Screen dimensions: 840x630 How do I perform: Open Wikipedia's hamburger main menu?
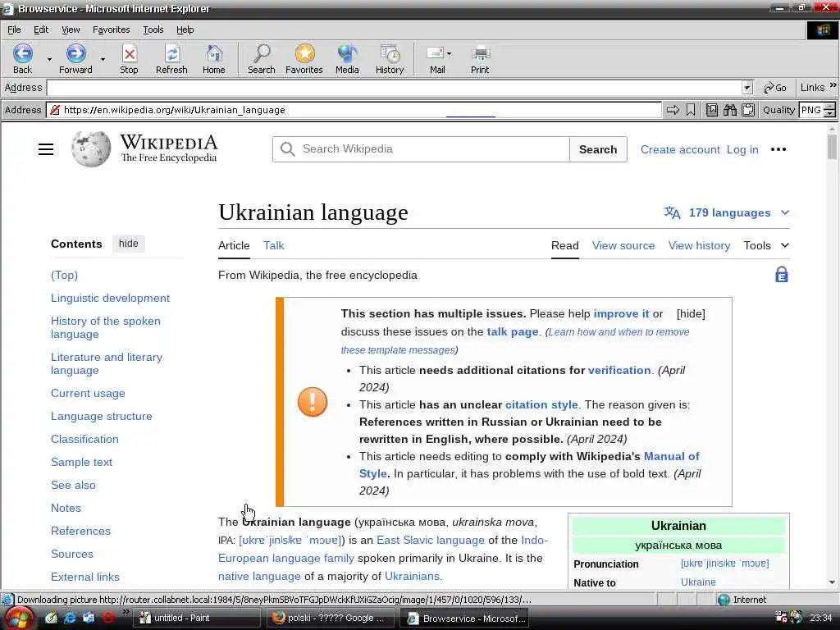tap(46, 149)
